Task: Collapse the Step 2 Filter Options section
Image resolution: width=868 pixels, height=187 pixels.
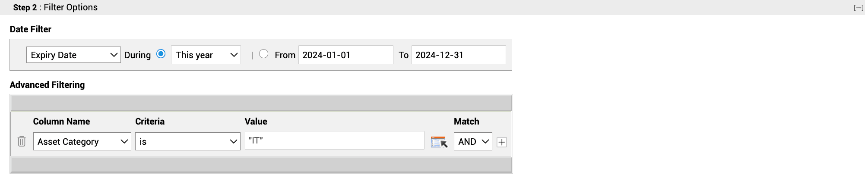Action: coord(858,8)
